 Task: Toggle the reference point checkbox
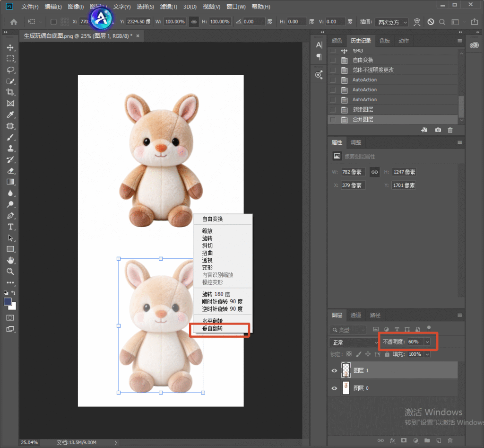(x=53, y=22)
